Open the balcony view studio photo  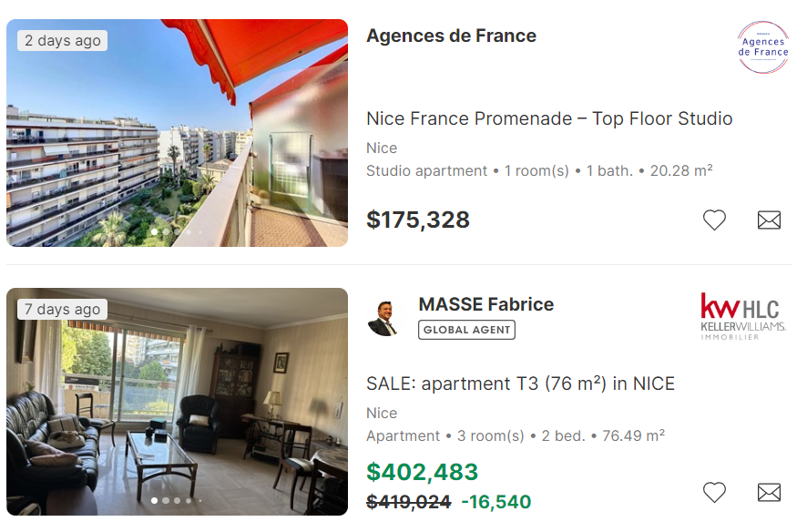(177, 133)
